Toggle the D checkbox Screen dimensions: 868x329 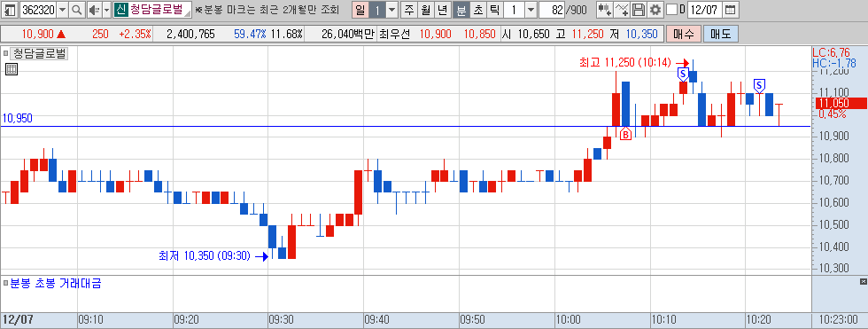pos(671,10)
